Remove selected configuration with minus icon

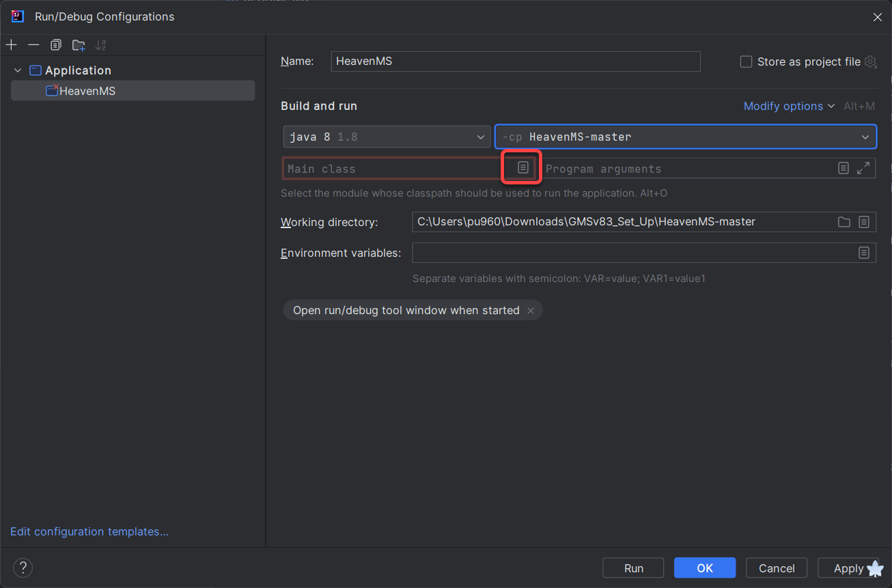[33, 45]
